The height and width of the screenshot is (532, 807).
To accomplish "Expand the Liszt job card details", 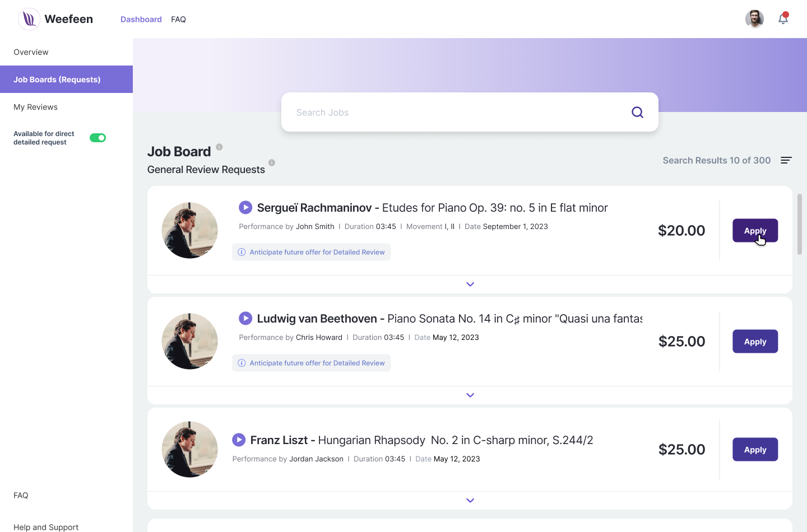I will coord(470,501).
